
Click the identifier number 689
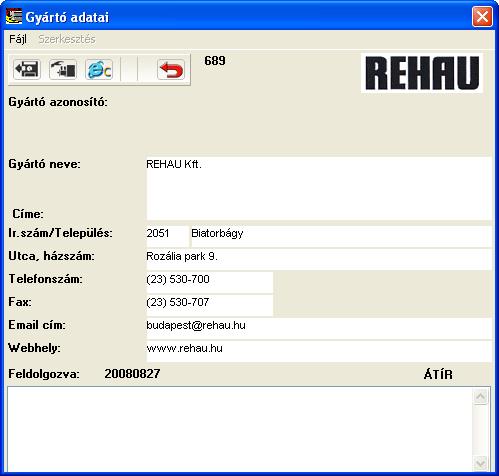click(215, 61)
